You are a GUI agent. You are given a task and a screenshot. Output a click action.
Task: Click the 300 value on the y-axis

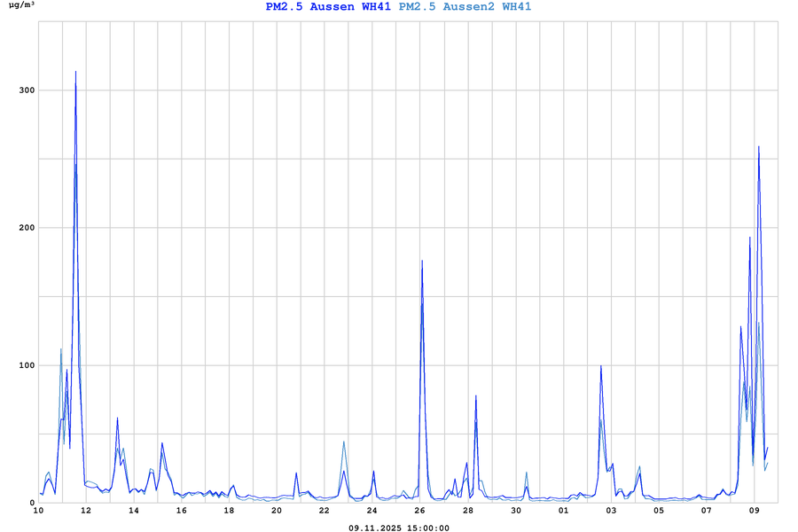(x=23, y=90)
